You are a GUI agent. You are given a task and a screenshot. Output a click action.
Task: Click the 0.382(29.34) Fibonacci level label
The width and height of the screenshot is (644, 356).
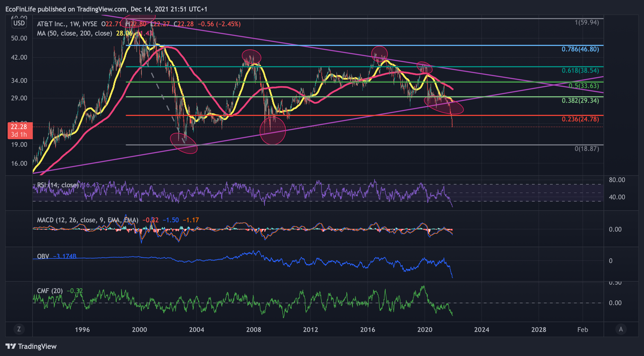[580, 101]
